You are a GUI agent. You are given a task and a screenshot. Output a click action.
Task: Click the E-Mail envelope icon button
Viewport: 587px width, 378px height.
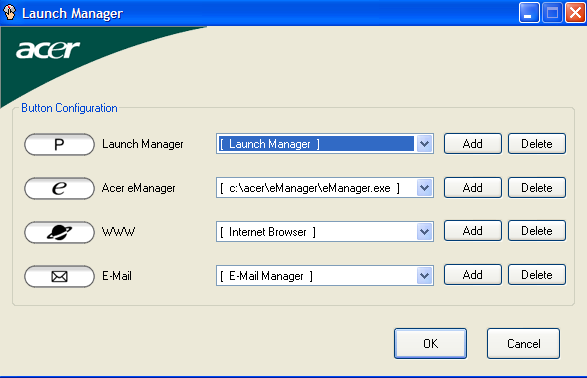(59, 276)
